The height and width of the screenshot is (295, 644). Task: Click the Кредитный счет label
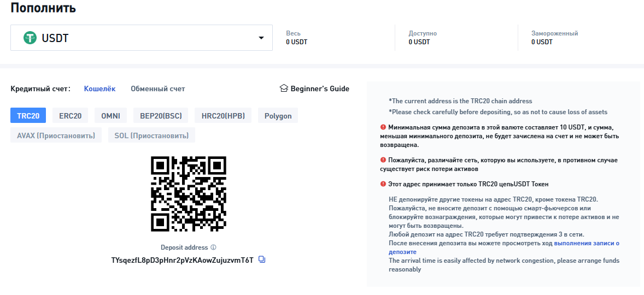[40, 88]
